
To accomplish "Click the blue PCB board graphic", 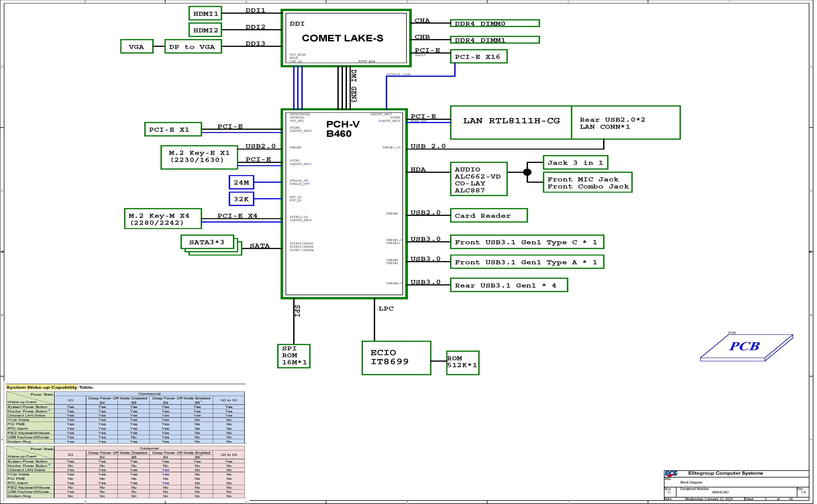I will 746,348.
